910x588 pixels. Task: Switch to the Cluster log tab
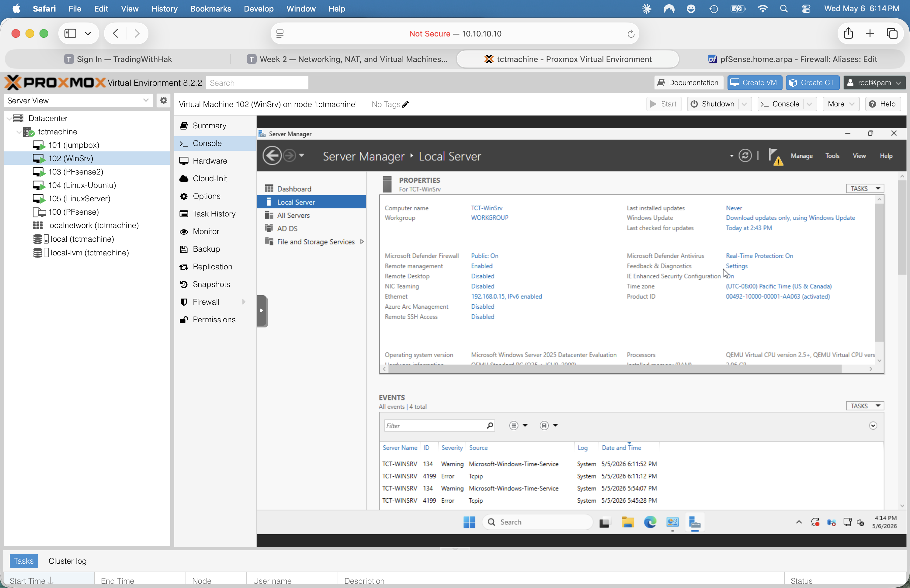pos(68,561)
